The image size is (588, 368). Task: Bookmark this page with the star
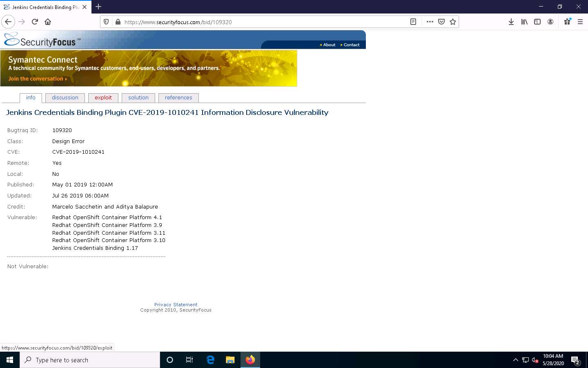pos(453,22)
